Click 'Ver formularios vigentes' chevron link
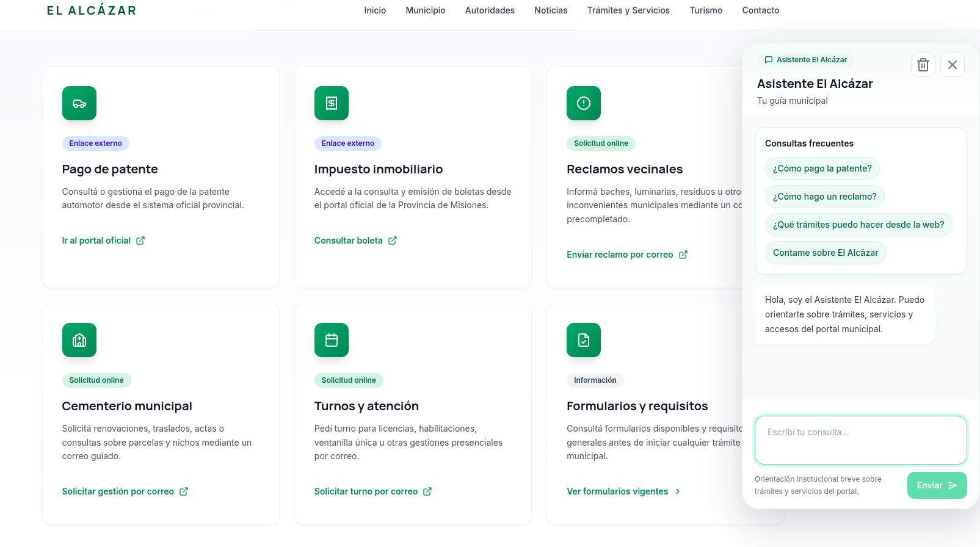980x547 pixels. 623,491
